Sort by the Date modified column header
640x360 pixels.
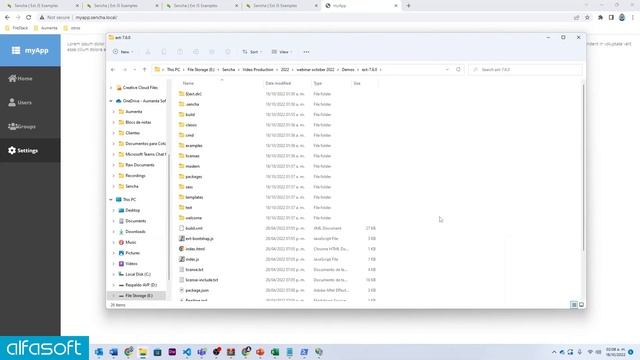pos(278,83)
